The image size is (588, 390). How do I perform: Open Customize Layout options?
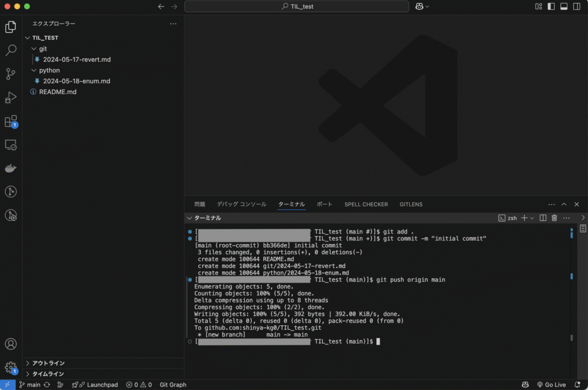pos(539,6)
